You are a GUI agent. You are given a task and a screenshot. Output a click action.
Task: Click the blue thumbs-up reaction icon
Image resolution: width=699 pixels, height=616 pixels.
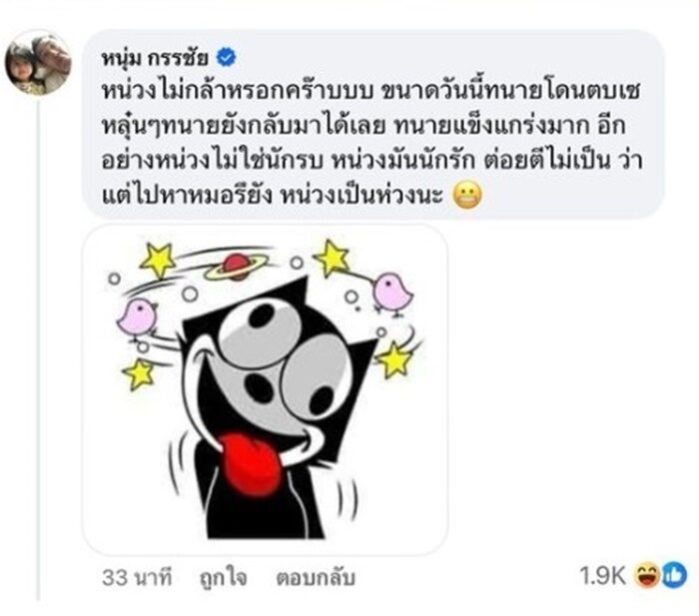[674, 575]
